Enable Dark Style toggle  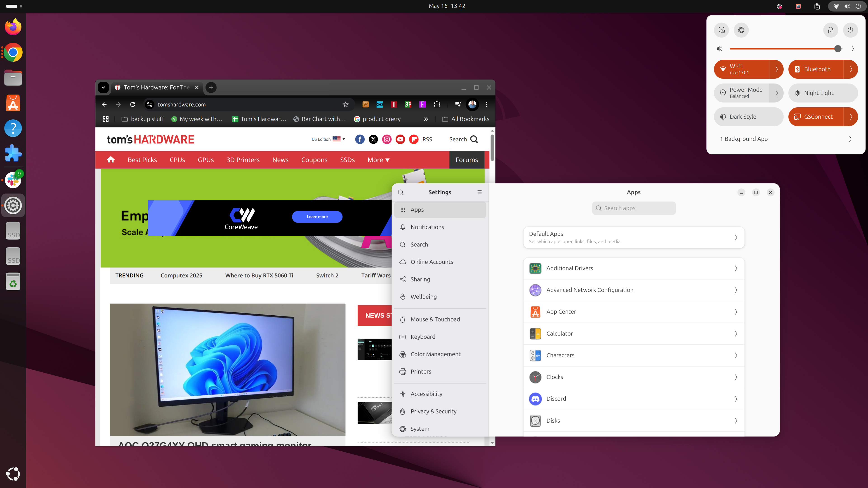[x=749, y=117]
